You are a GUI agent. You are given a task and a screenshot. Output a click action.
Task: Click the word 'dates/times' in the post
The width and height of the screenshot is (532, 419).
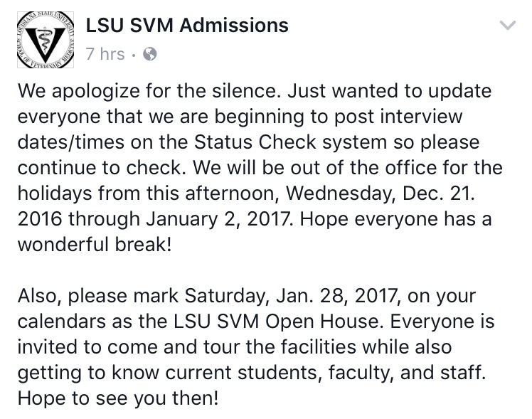71,142
